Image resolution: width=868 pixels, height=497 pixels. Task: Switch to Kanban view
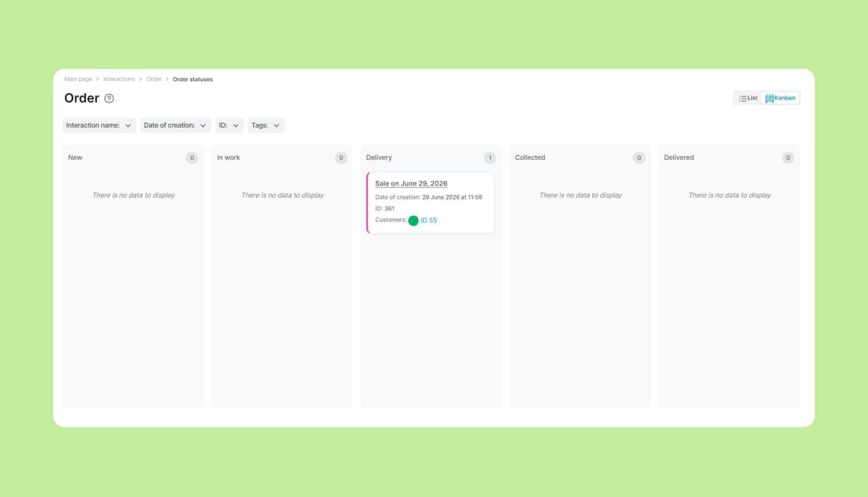click(780, 98)
